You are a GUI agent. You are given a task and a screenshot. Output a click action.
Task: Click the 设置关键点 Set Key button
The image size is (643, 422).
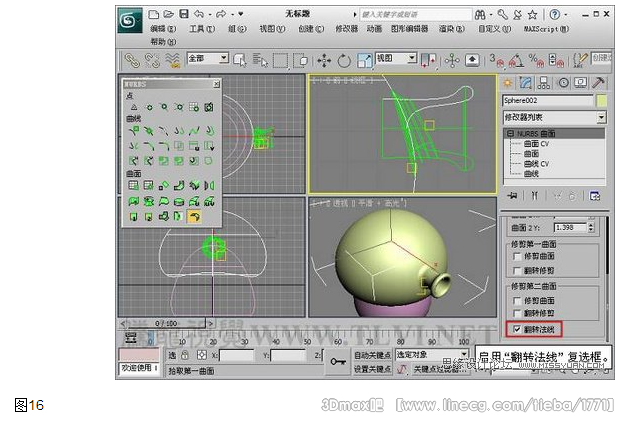372,369
